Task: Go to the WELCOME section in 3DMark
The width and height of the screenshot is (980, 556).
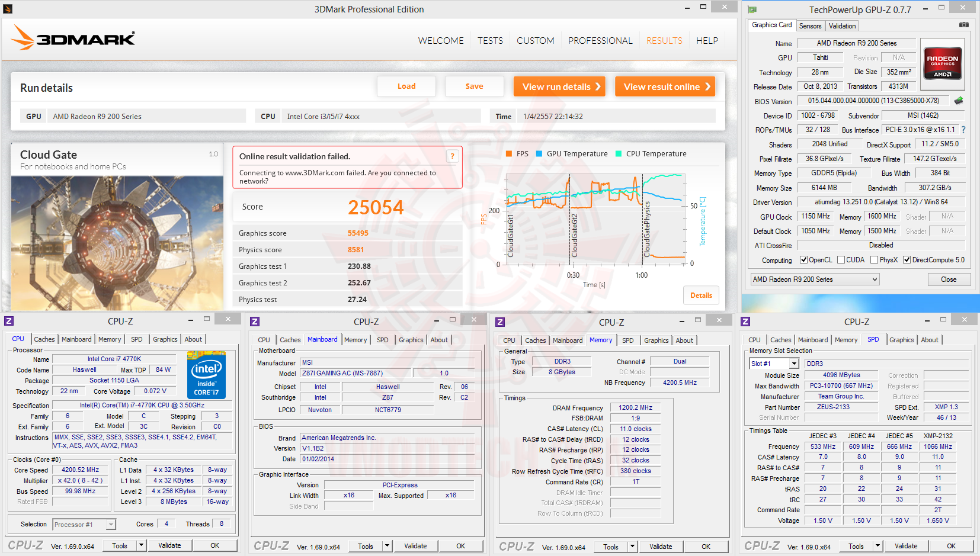Action: click(x=441, y=41)
